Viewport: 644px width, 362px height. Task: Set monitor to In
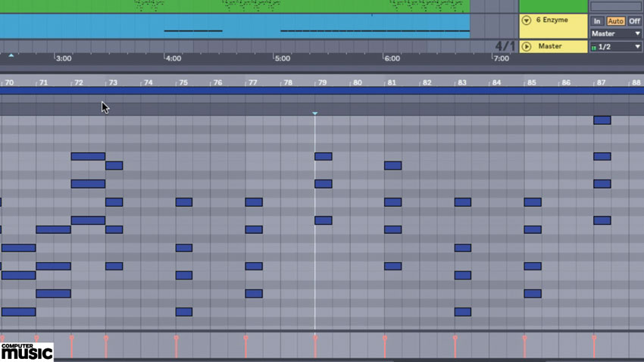pos(597,21)
